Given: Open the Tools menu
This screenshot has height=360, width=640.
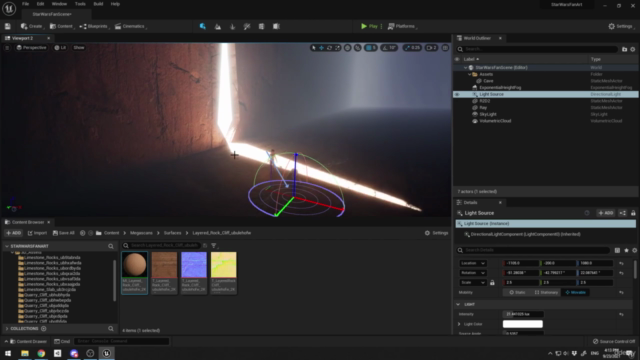Looking at the screenshot, I should pos(80,4).
